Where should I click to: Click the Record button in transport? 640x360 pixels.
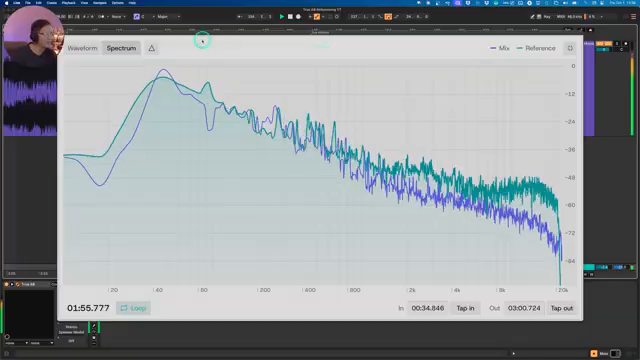tap(298, 17)
